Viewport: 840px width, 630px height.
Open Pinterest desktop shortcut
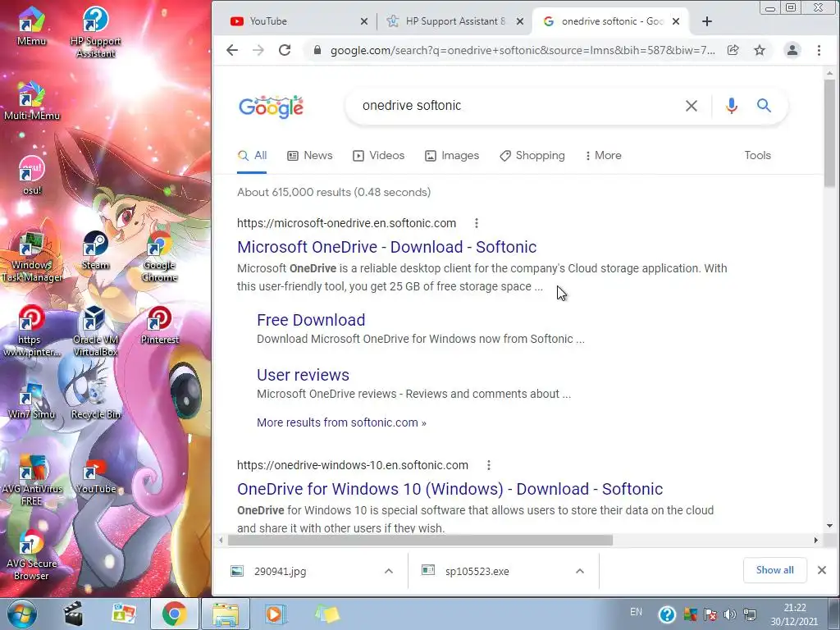[x=160, y=325]
